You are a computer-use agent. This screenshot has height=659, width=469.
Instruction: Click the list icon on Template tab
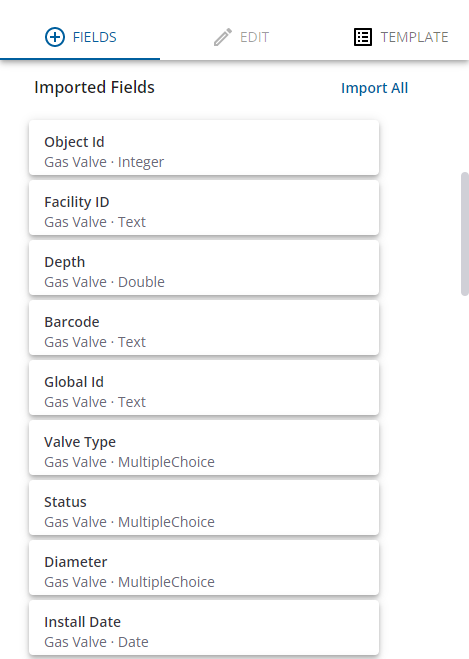point(363,37)
